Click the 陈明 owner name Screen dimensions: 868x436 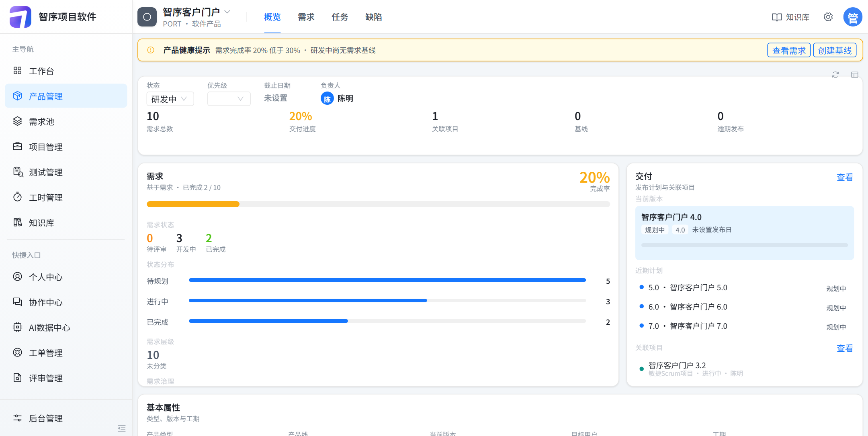click(x=345, y=98)
